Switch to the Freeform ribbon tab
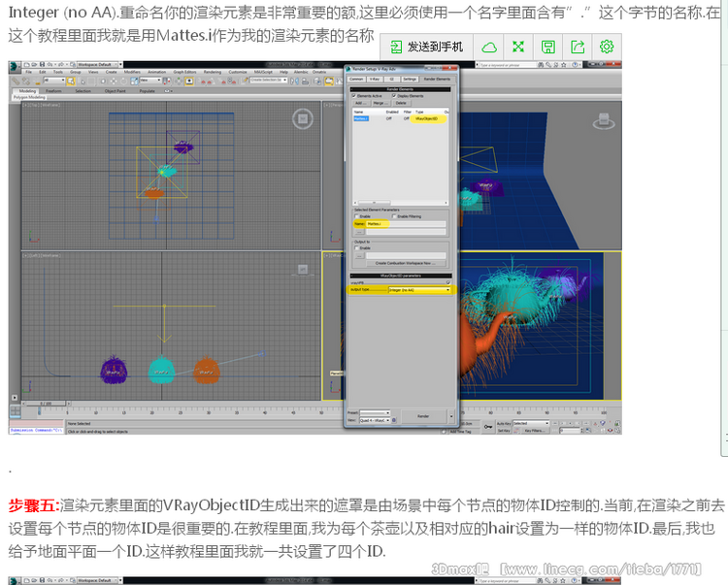 53,91
